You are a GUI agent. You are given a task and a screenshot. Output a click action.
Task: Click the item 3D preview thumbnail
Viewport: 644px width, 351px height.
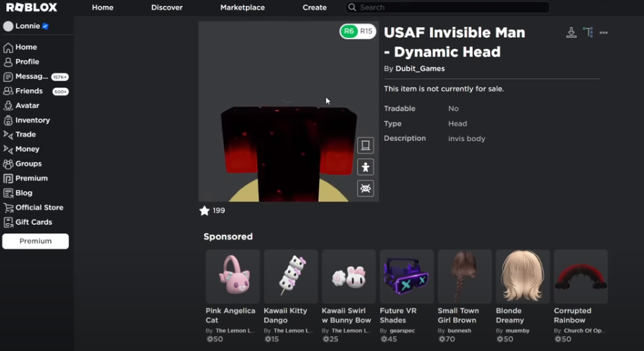click(288, 111)
